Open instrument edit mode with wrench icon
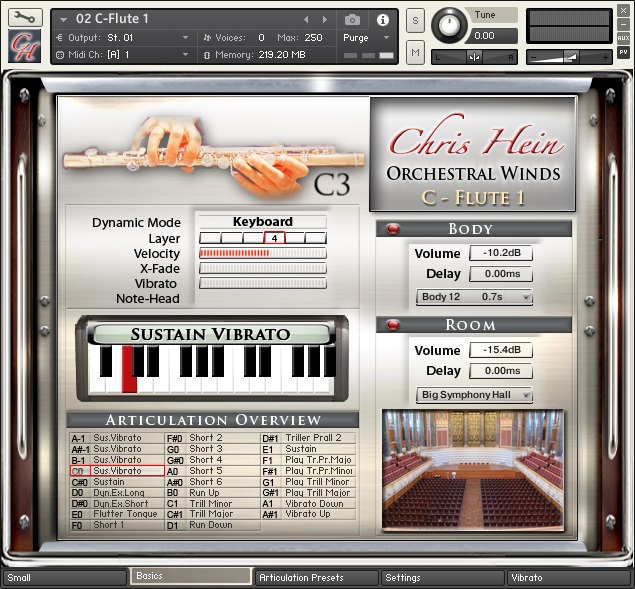This screenshot has height=589, width=635. pyautogui.click(x=25, y=17)
